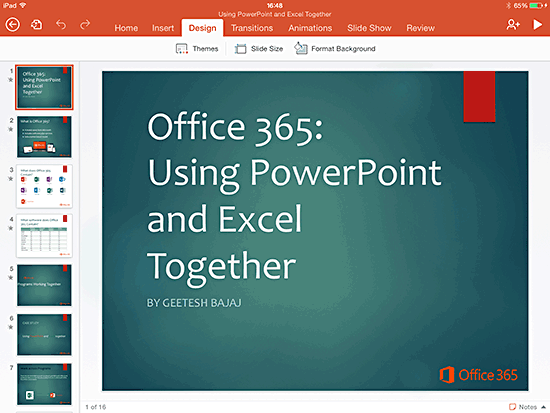This screenshot has width=550, height=413.
Task: Select the Design tab
Action: coord(202,28)
